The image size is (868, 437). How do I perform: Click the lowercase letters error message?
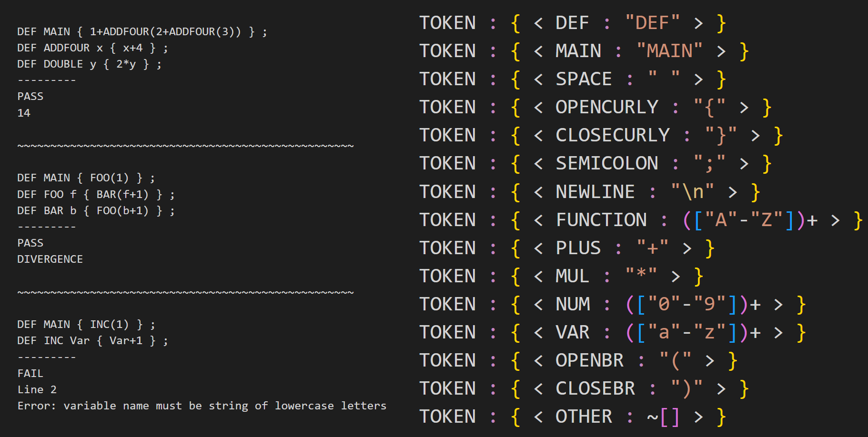(202, 406)
